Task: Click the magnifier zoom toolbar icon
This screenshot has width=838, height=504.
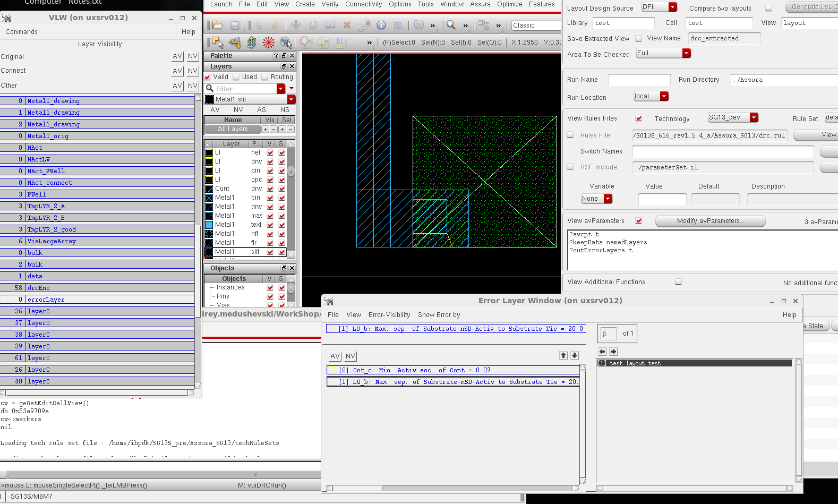Action: (x=451, y=25)
